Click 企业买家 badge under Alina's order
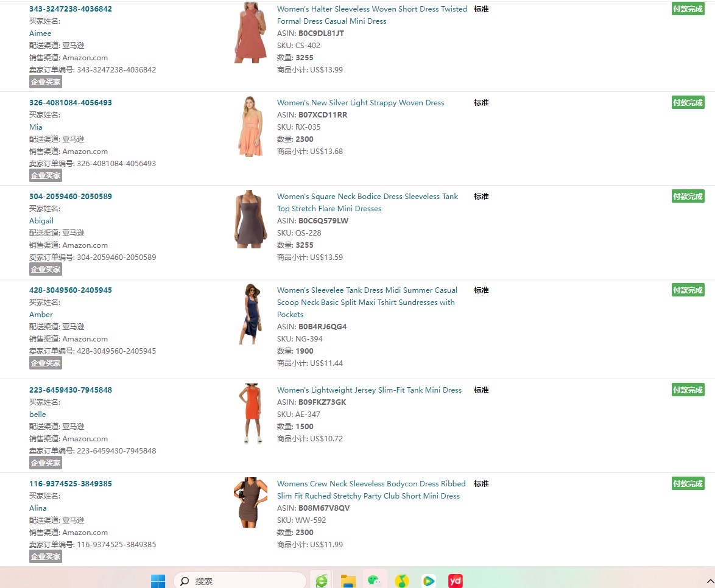Image resolution: width=715 pixels, height=588 pixels. tap(46, 556)
